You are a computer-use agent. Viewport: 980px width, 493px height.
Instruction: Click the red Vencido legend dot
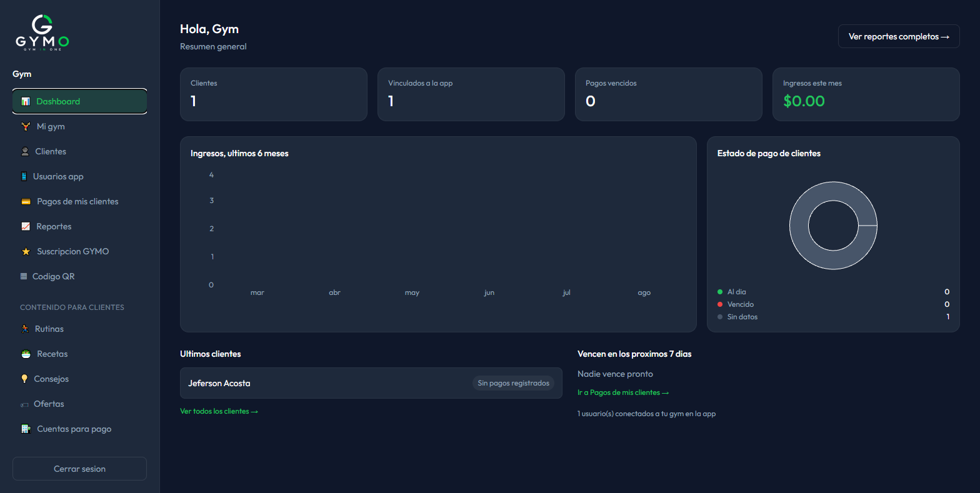tap(720, 304)
